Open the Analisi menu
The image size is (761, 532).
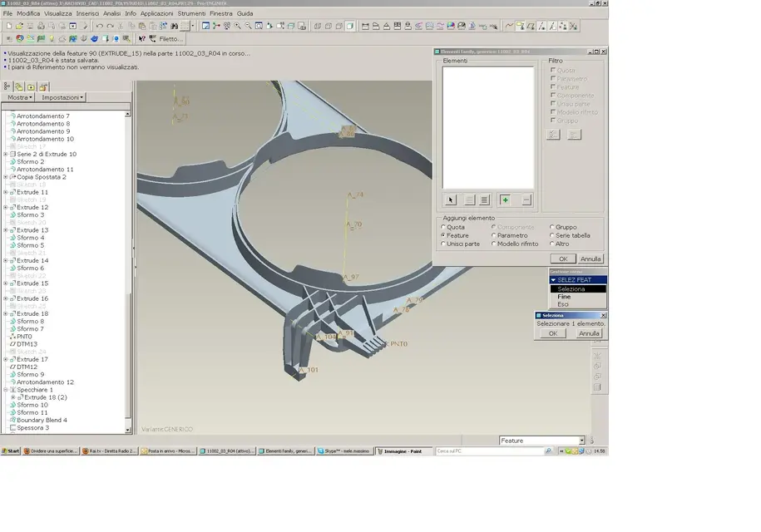click(x=111, y=13)
